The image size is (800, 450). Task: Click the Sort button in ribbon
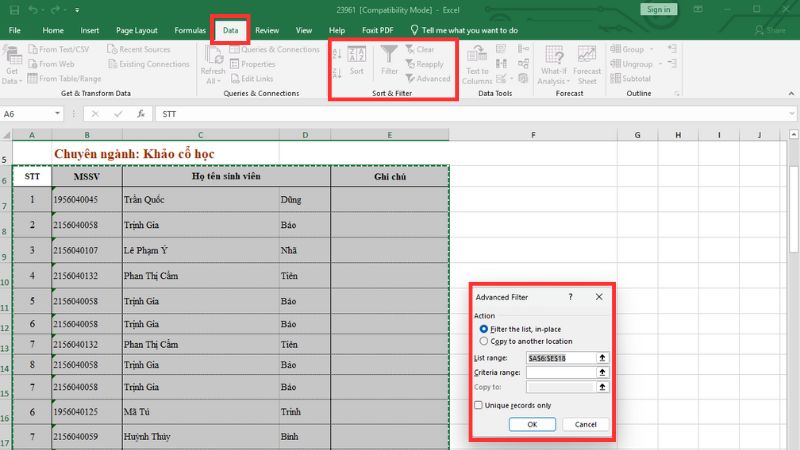point(357,60)
